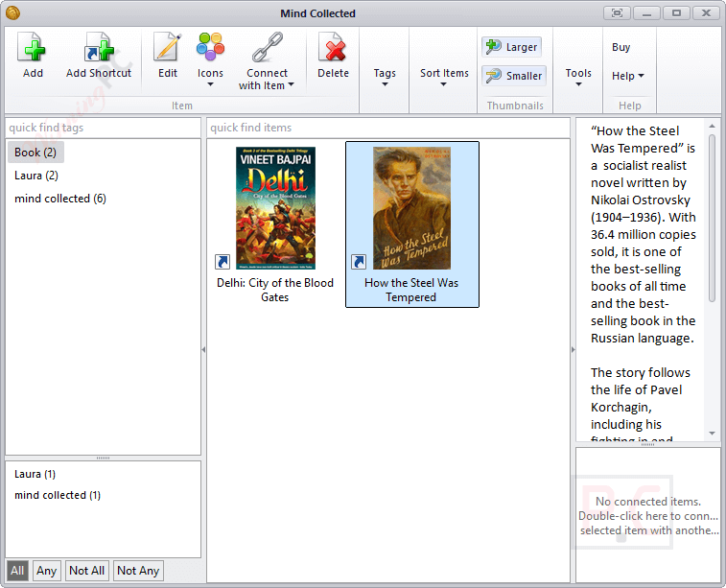
Task: Open the Help dropdown menu
Action: tap(628, 76)
